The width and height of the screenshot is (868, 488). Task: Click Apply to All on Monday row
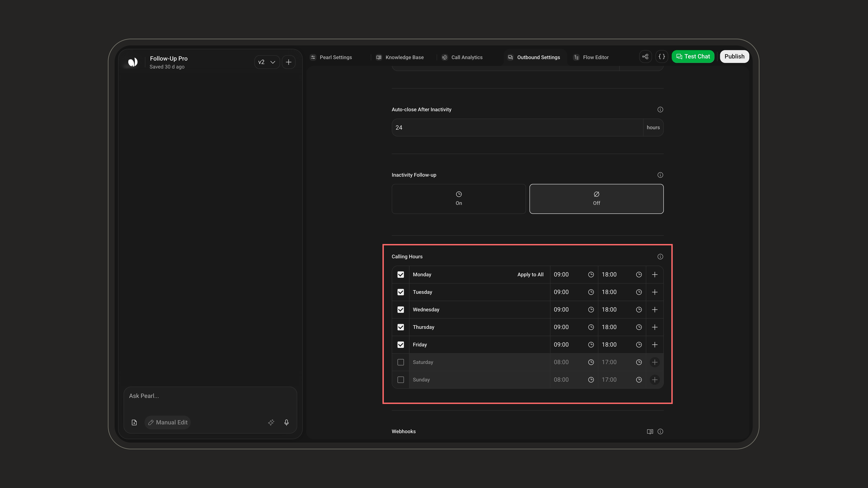(530, 274)
